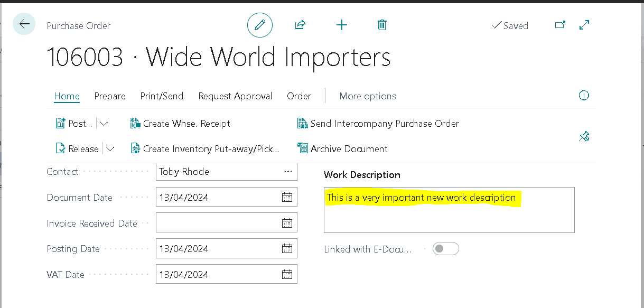Click the trash delete icon
This screenshot has width=644, height=308.
click(382, 25)
